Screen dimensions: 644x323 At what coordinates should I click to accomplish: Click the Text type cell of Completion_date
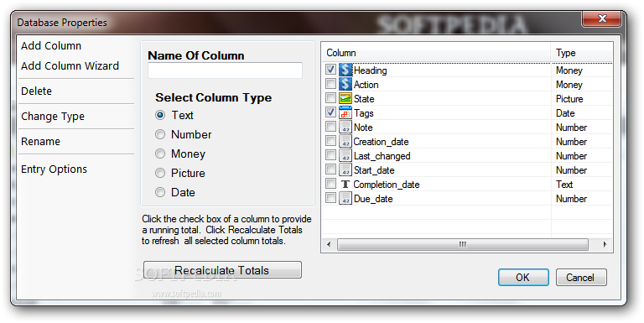tap(564, 185)
